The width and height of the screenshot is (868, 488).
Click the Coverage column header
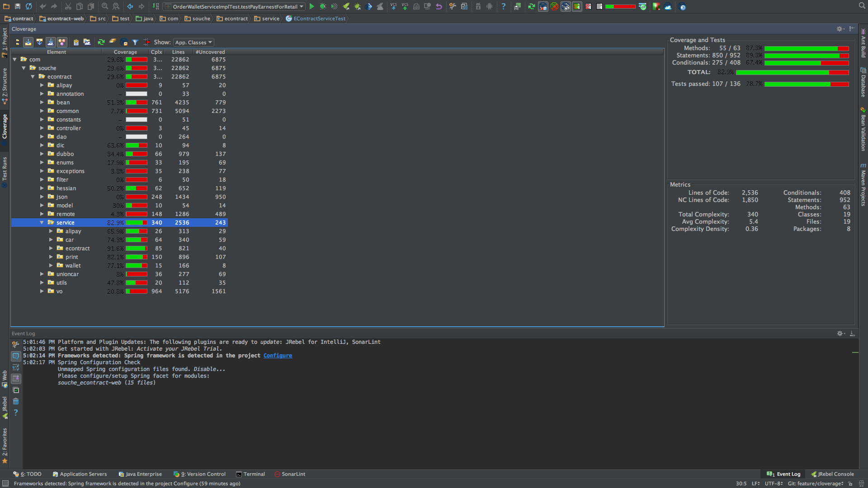125,52
